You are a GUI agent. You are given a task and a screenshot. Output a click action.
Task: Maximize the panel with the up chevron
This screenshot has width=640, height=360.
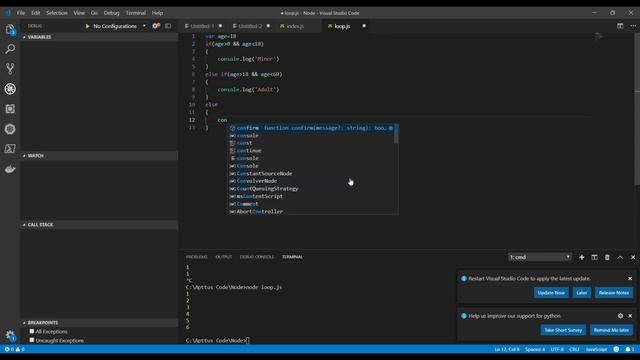[620, 257]
